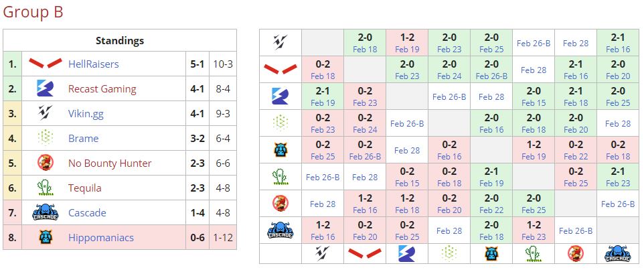The image size is (644, 272).
Task: Click the HellRaisers logo in the Standings table
Action: pos(46,64)
